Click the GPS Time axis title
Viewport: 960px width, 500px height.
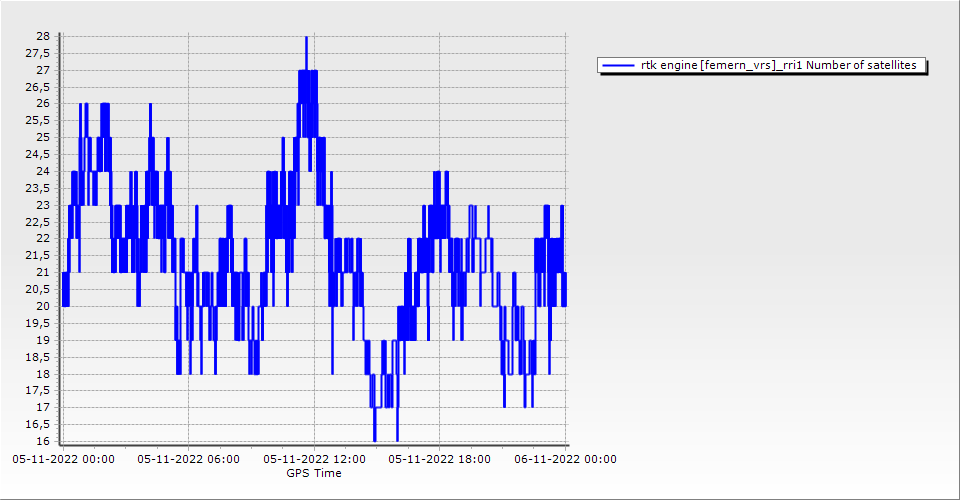313,473
